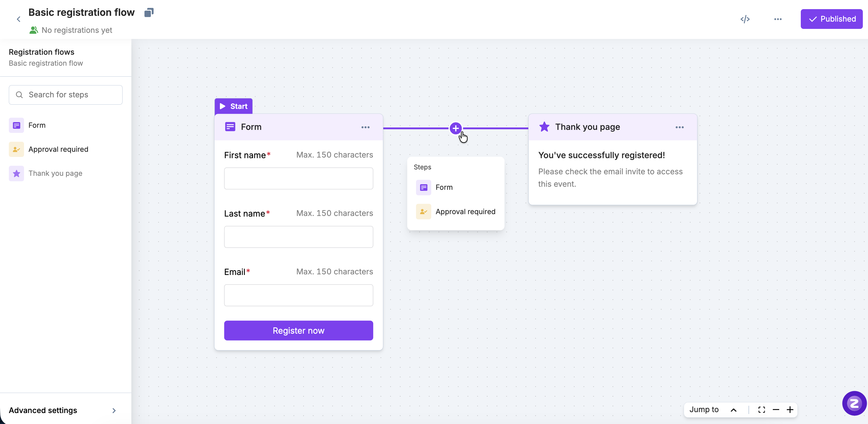868x424 pixels.
Task: Click the Register now button
Action: tap(298, 331)
